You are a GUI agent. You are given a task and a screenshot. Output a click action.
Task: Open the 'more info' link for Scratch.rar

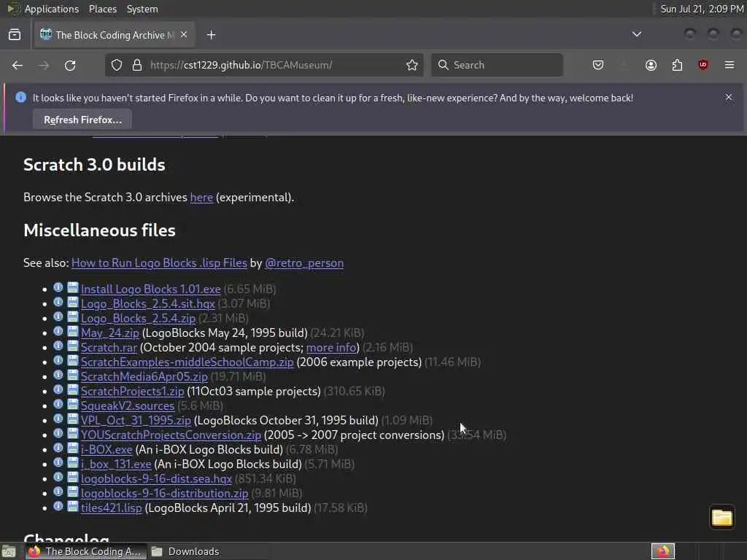(x=331, y=348)
